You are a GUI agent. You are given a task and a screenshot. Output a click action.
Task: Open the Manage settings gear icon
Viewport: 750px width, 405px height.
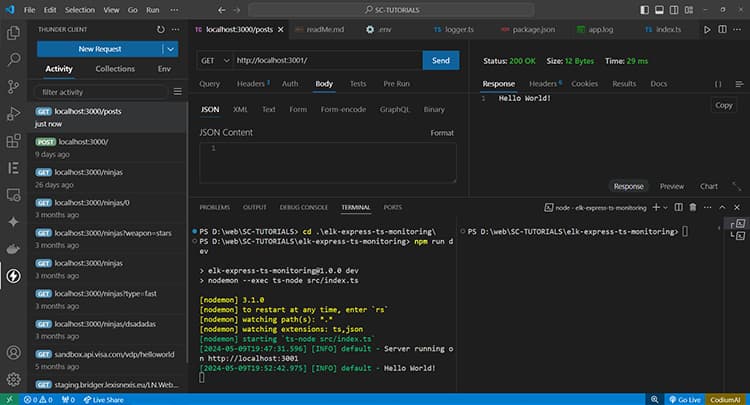click(x=14, y=378)
